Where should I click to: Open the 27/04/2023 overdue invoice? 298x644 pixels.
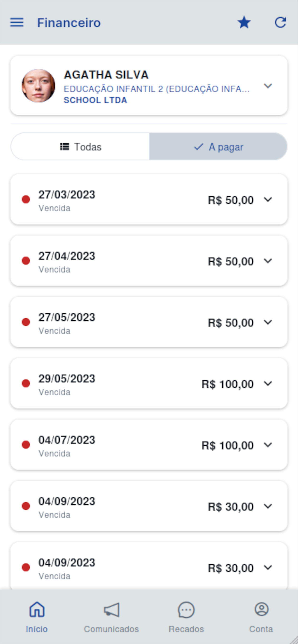tap(125, 261)
